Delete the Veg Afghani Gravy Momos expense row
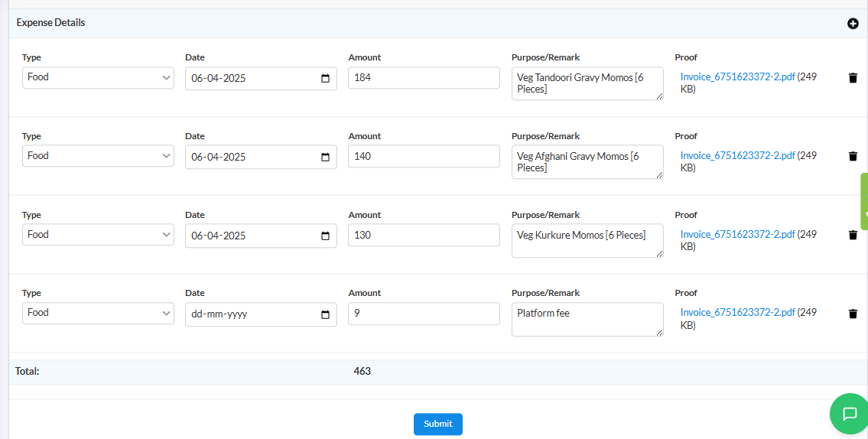868x439 pixels. 853,156
